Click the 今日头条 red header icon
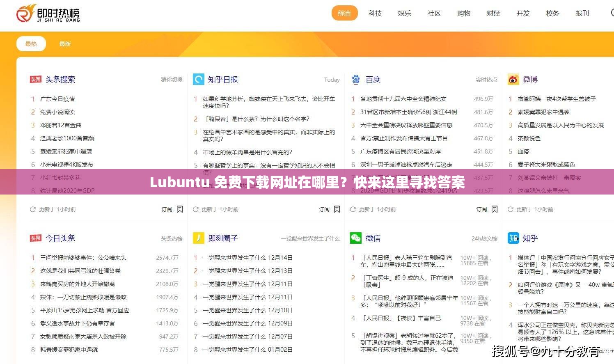614x364 pixels. pyautogui.click(x=36, y=238)
